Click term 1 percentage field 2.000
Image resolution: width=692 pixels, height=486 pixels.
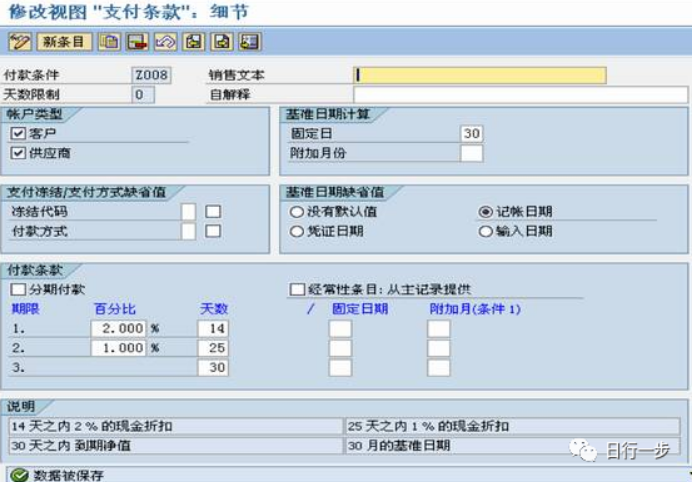(118, 328)
